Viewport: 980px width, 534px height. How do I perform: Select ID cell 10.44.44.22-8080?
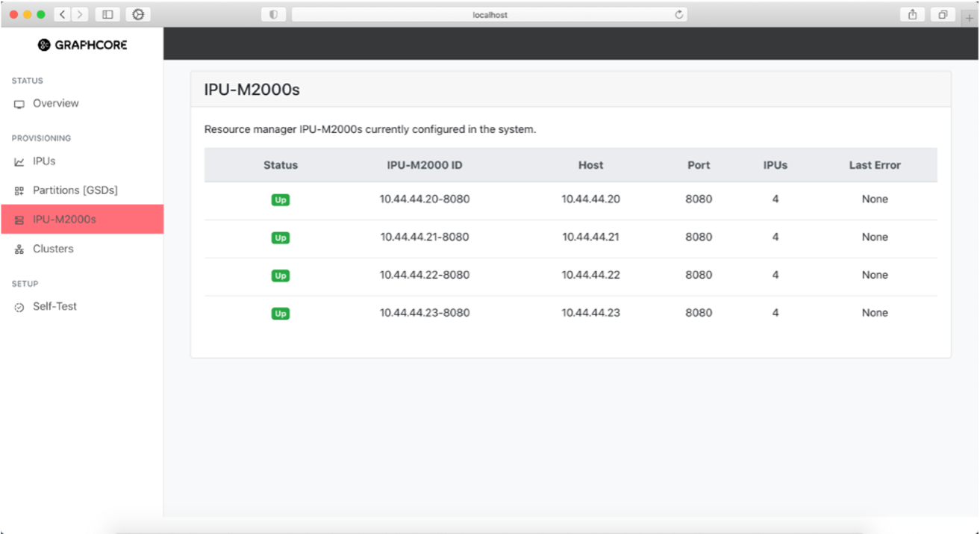425,275
